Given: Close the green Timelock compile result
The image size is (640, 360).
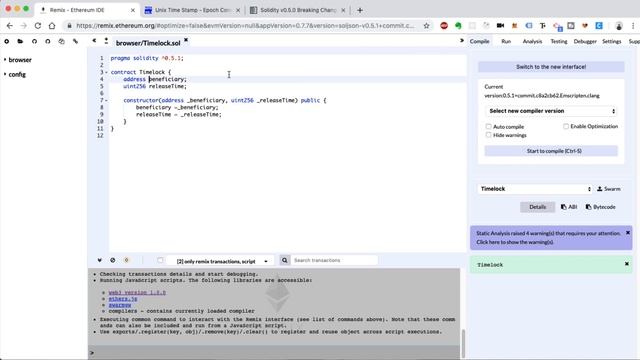Looking at the screenshot, I should 627,264.
